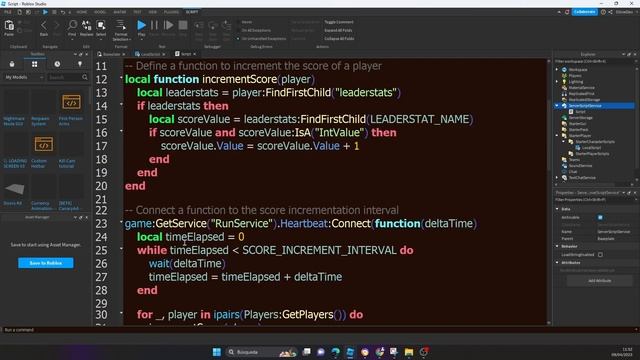
Task: Click the Step Out debugger icon
Action: [x=226, y=26]
